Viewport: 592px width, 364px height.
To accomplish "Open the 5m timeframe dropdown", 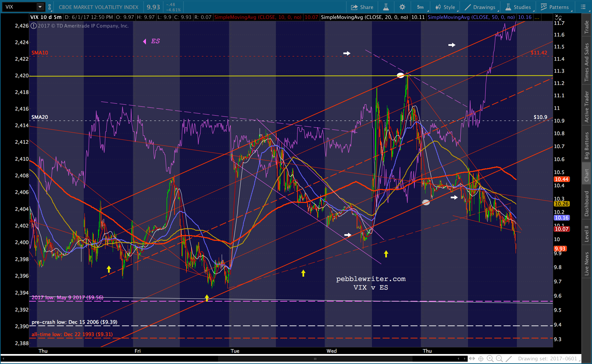I will tap(421, 7).
